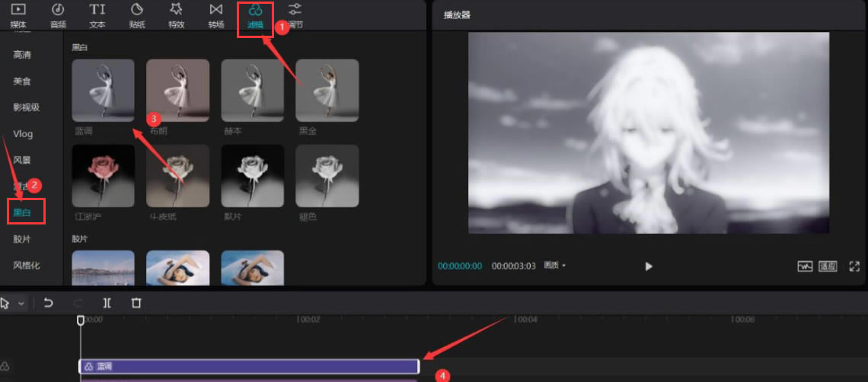Undo the last action
The width and height of the screenshot is (868, 382).
48,303
